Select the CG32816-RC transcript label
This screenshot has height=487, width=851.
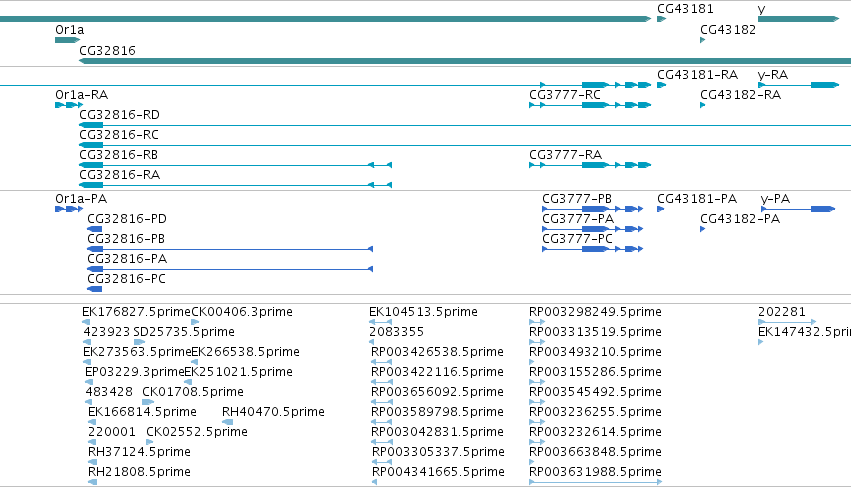pos(119,135)
